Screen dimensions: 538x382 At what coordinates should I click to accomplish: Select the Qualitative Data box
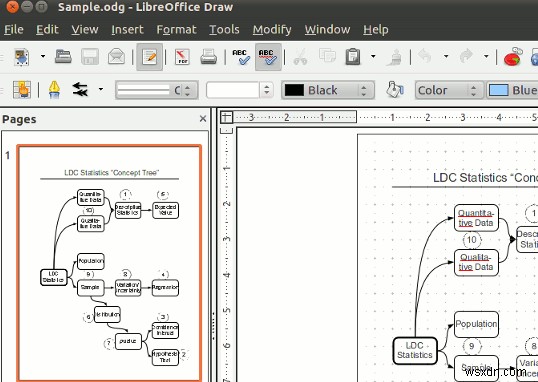tap(476, 263)
